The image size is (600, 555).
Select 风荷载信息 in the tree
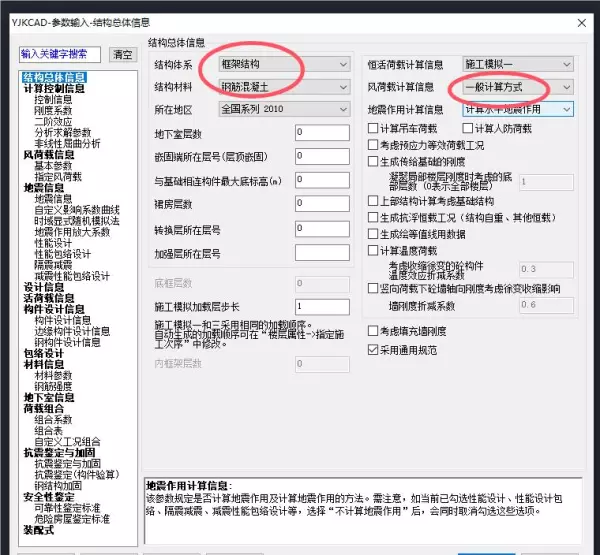coord(49,155)
